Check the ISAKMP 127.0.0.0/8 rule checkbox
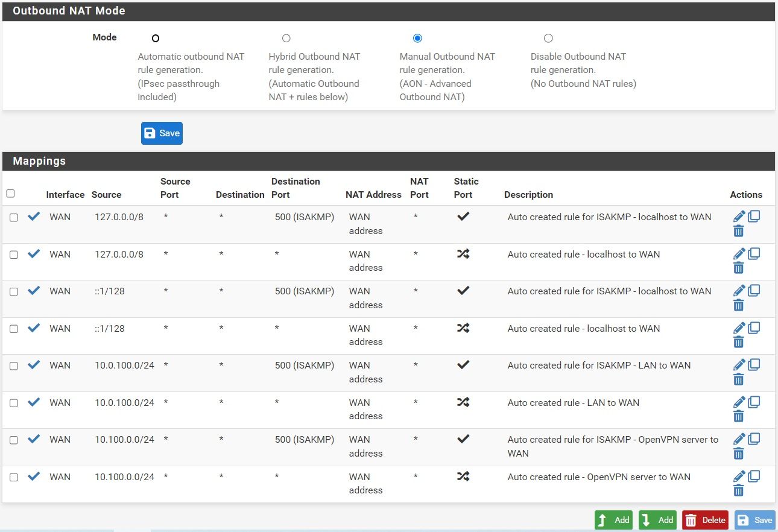 pos(14,218)
